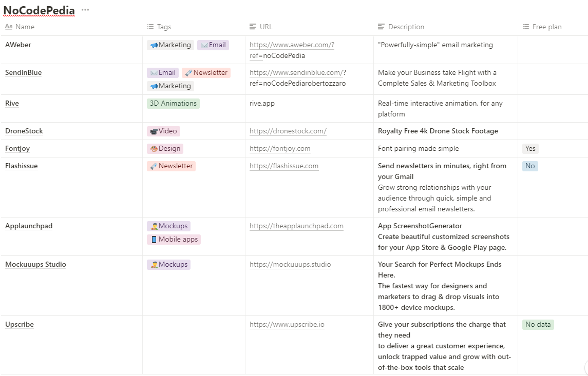This screenshot has width=588, height=376.
Task: Click the Email tag in SendinBlue row
Action: coord(163,73)
